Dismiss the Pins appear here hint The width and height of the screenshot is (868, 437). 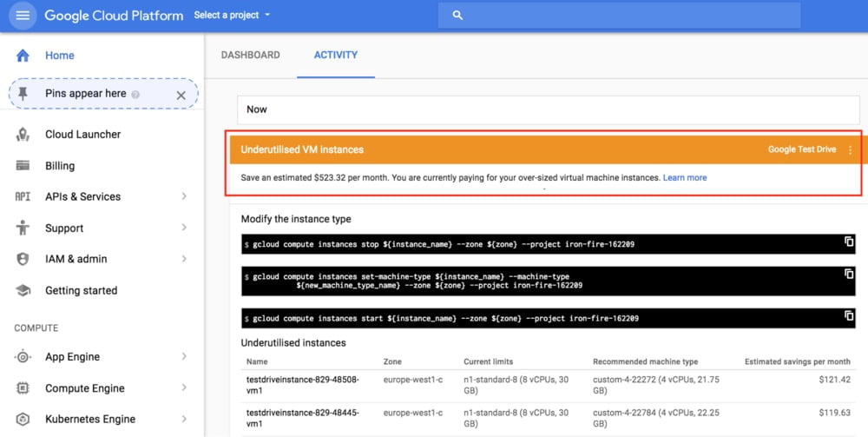pyautogui.click(x=181, y=96)
